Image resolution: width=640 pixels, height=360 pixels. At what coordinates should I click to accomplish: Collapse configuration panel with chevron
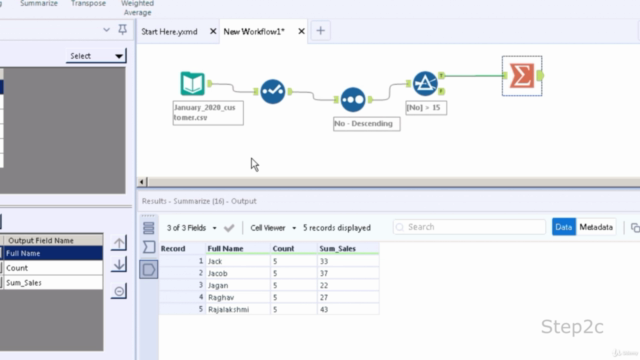[x=106, y=30]
